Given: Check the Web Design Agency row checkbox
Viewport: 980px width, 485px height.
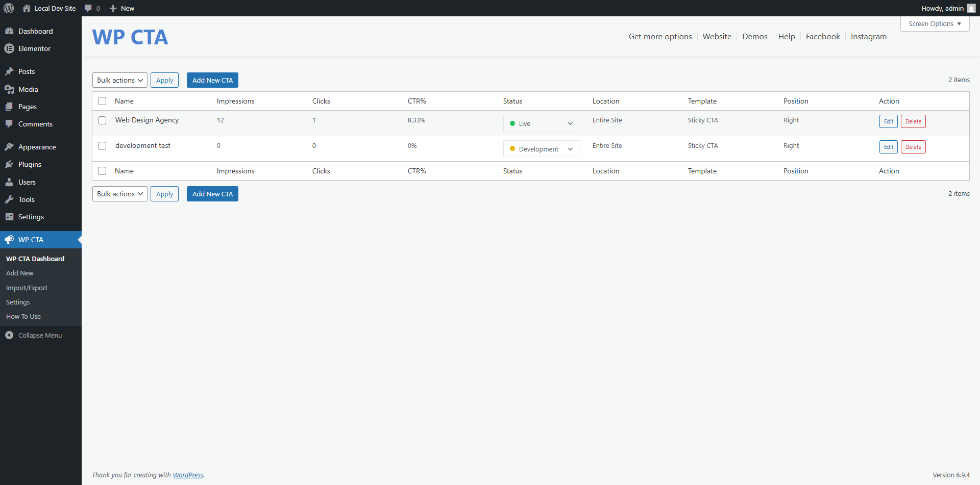Looking at the screenshot, I should pyautogui.click(x=102, y=120).
